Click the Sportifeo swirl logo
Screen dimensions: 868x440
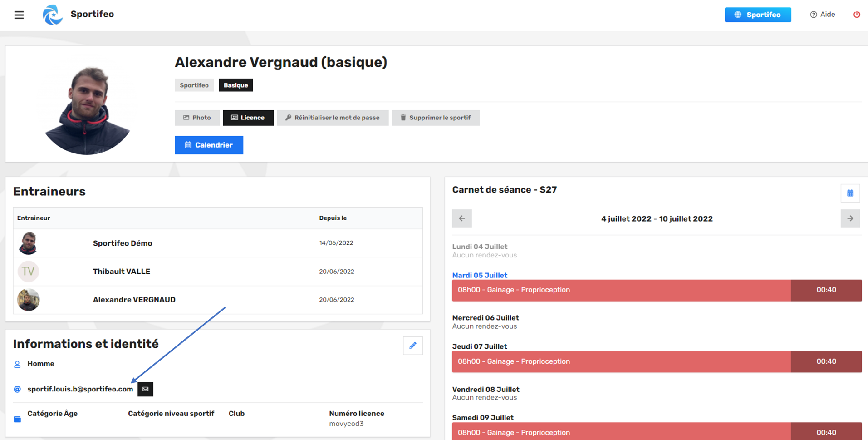tap(53, 15)
